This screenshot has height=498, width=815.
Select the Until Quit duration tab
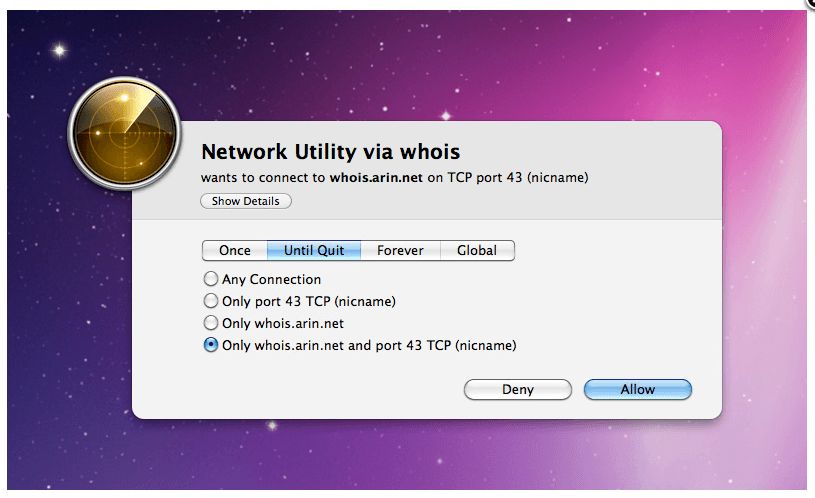[x=314, y=251]
